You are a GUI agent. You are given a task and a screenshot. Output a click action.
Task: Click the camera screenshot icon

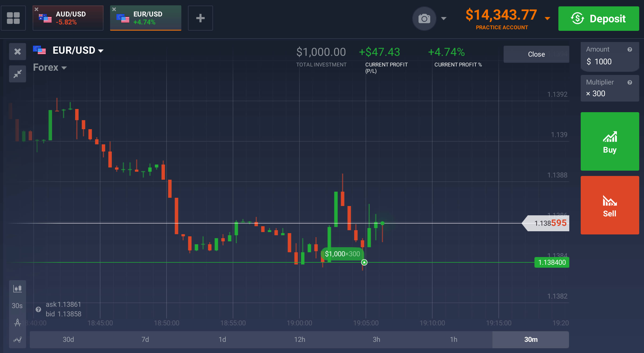point(424,19)
